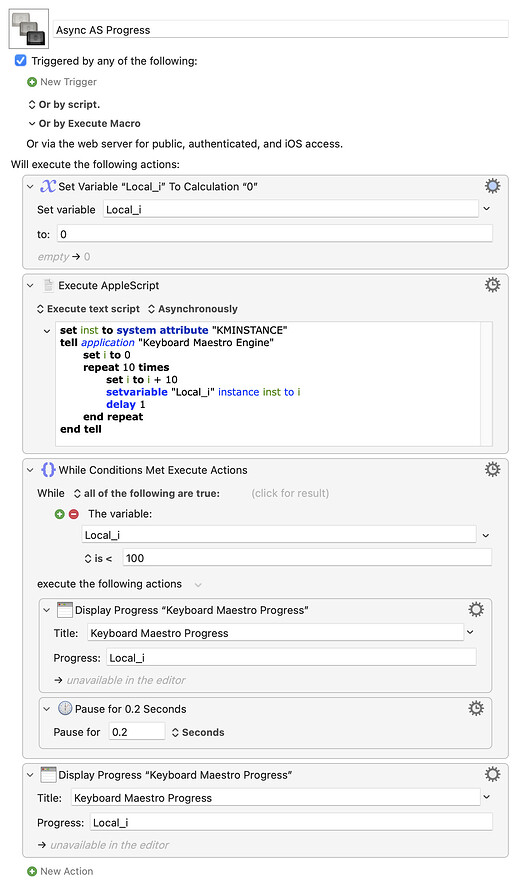
Task: Open dropdown beside condition variable field
Action: coord(485,536)
